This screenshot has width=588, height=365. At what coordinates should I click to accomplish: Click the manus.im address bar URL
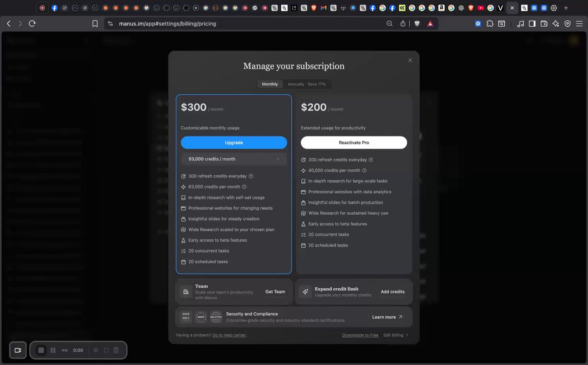click(x=167, y=23)
